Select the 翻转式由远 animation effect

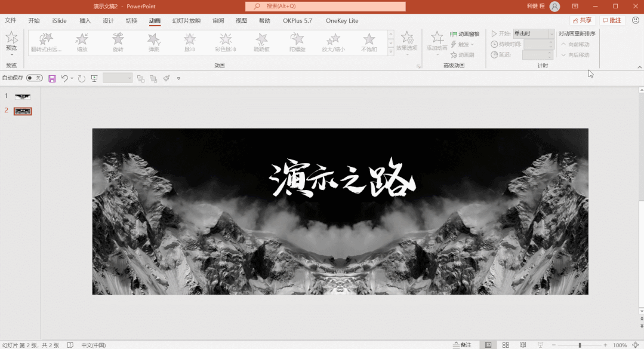[x=46, y=42]
